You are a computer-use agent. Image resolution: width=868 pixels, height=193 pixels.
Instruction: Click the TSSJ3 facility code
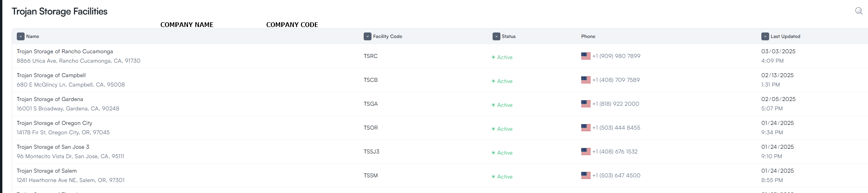click(371, 152)
